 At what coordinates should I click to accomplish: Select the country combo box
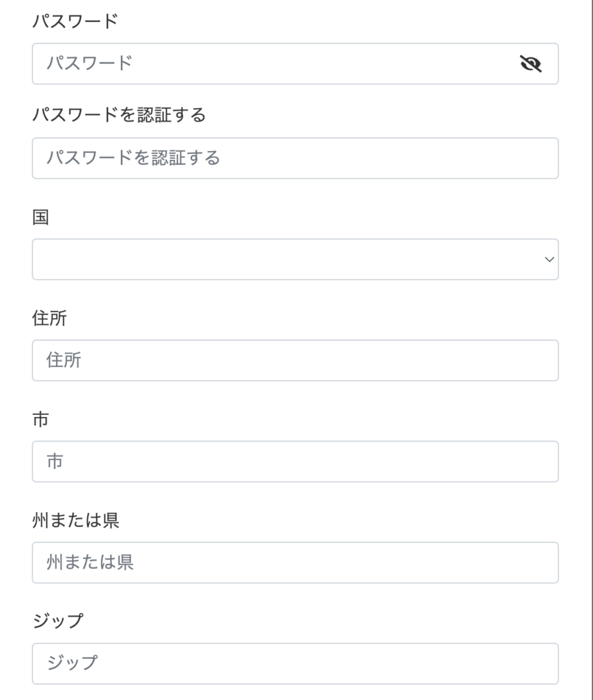[x=294, y=259]
